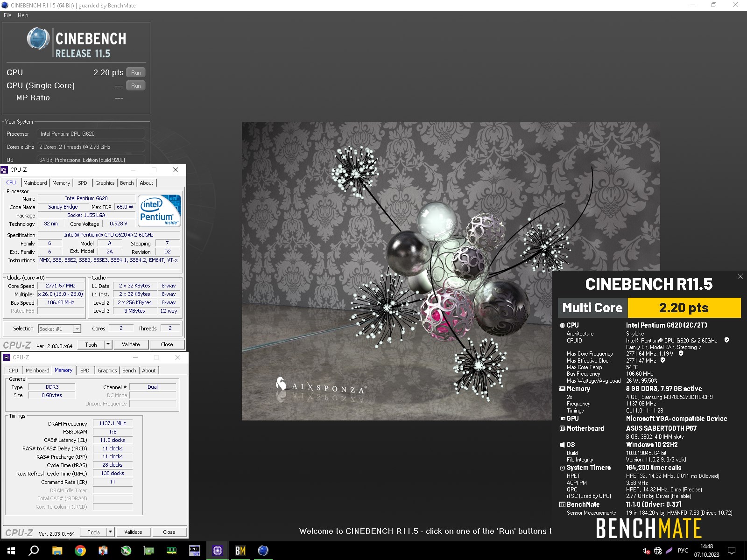Switch to BenchMate taskbar icon

(240, 551)
